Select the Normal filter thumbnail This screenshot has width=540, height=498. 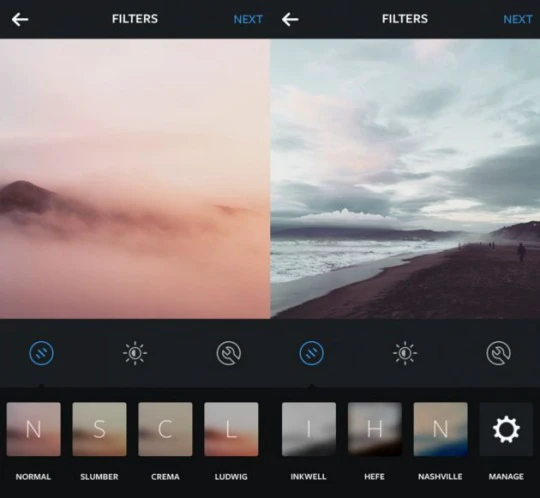tap(33, 429)
